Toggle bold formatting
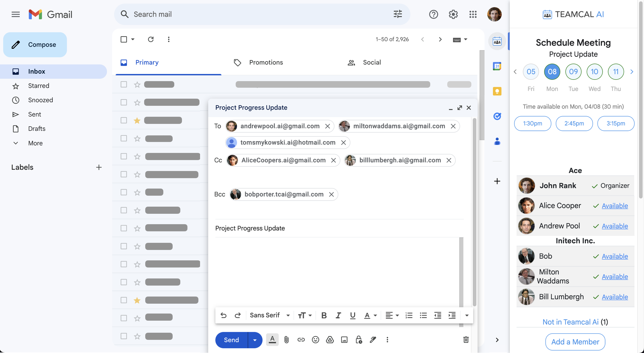The width and height of the screenshot is (644, 353). click(324, 315)
